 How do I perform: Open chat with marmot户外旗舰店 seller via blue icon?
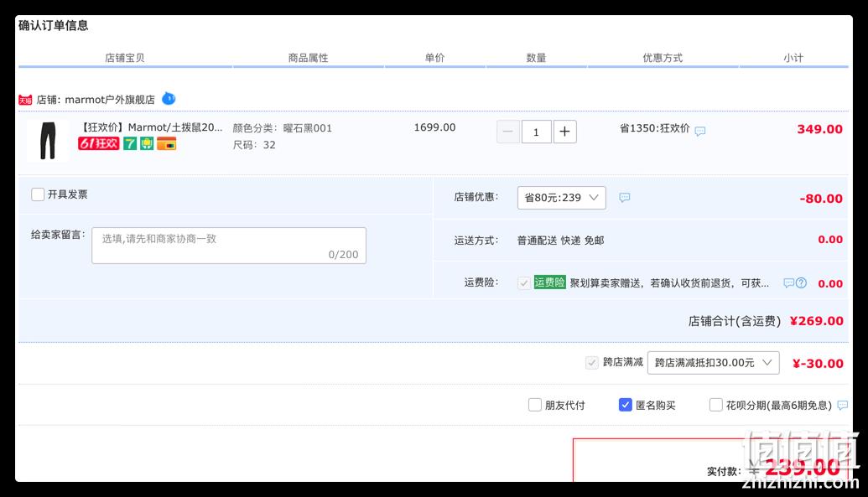[x=169, y=99]
